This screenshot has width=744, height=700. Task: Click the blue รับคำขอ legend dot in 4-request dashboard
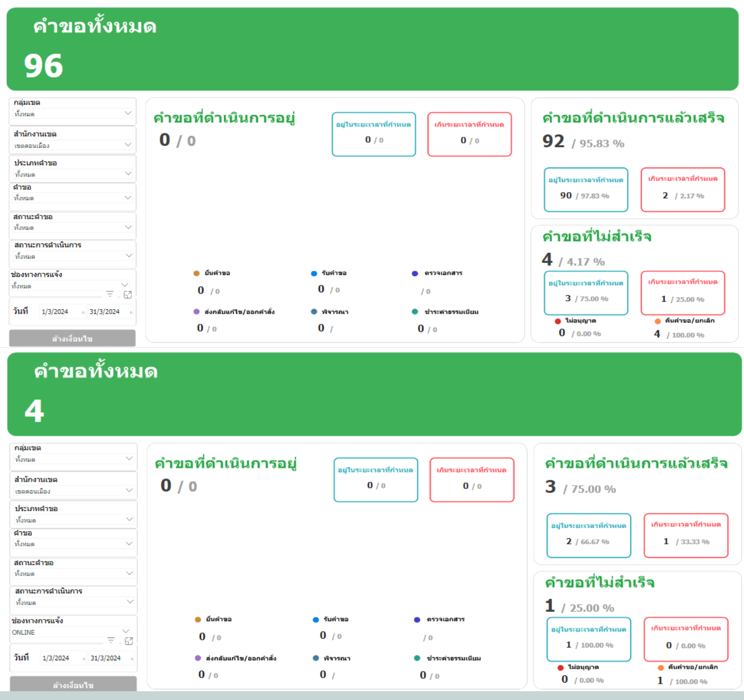tap(316, 620)
